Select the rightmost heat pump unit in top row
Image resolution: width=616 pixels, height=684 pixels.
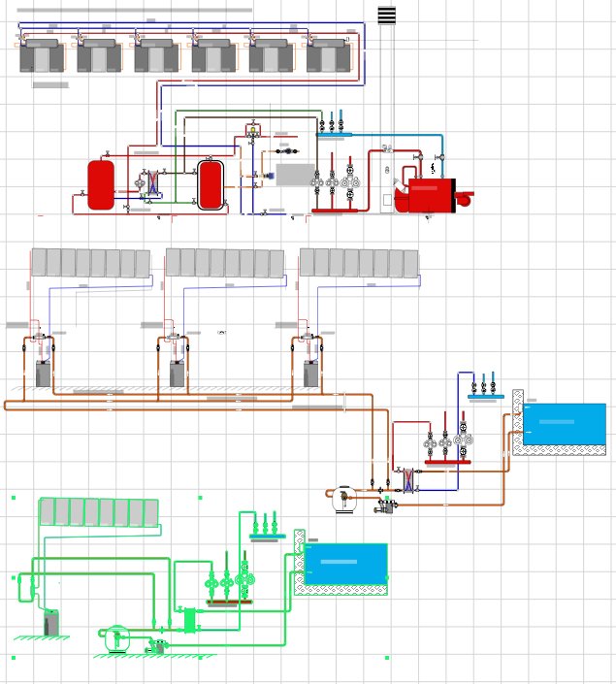point(329,56)
